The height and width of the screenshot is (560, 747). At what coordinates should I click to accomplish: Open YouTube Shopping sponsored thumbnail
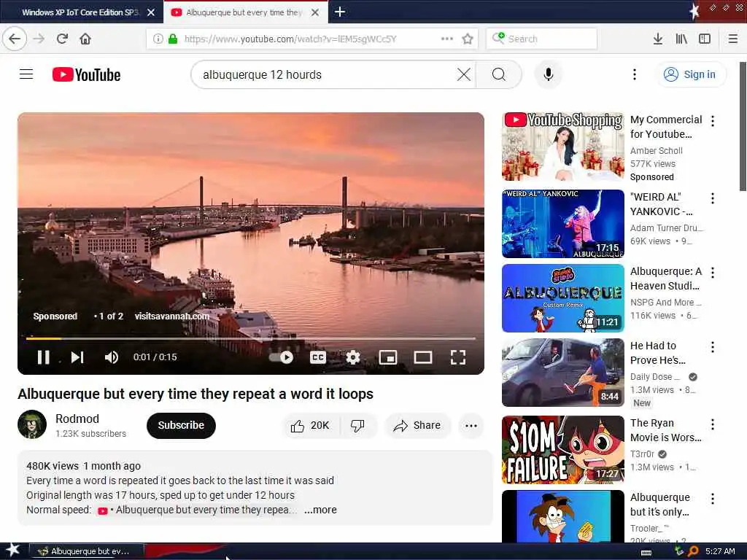coord(562,147)
